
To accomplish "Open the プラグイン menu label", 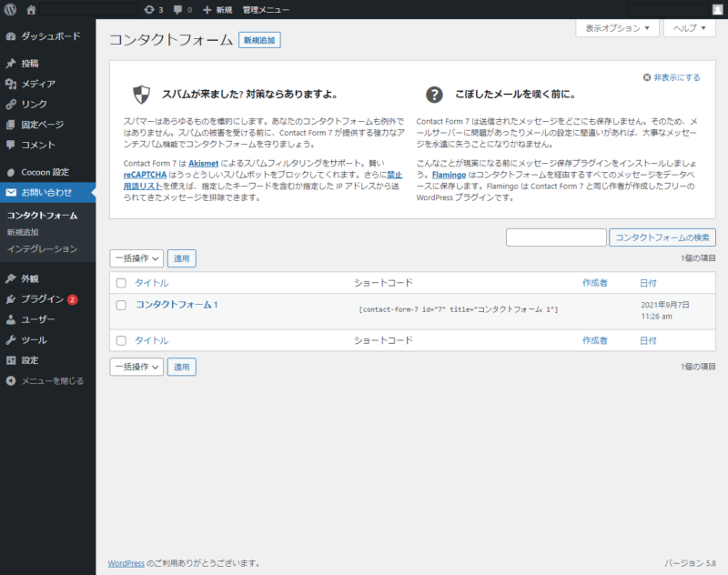I will (42, 299).
